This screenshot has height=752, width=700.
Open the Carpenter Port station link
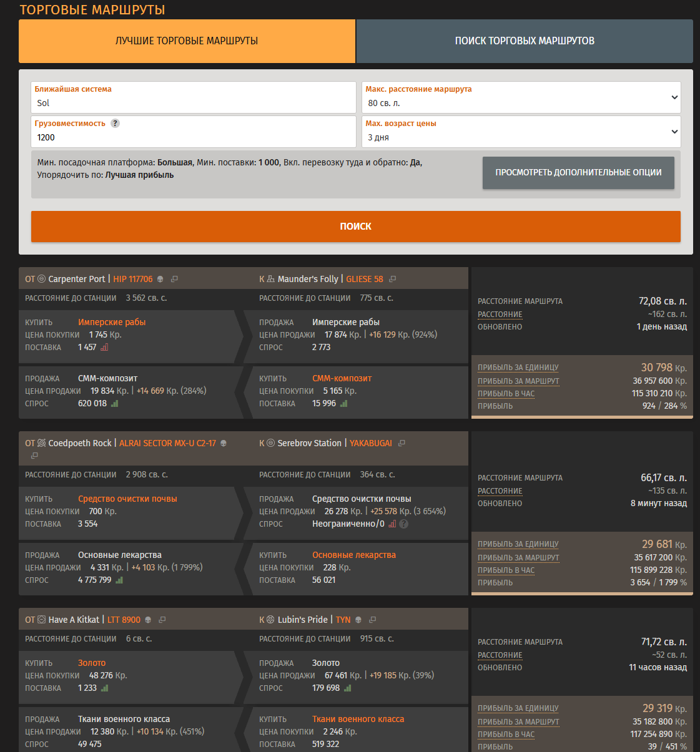(77, 279)
